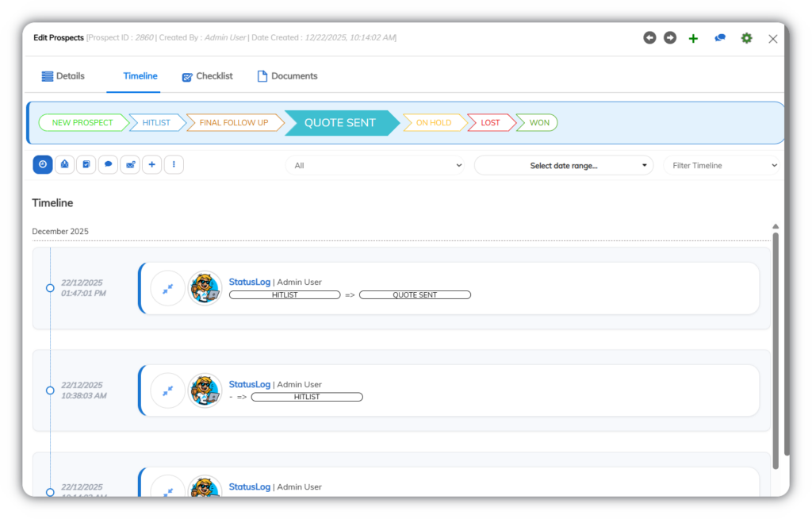The height and width of the screenshot is (519, 812).
Task: Click timeline marker for 10:38:03 AM entry
Action: point(50,390)
